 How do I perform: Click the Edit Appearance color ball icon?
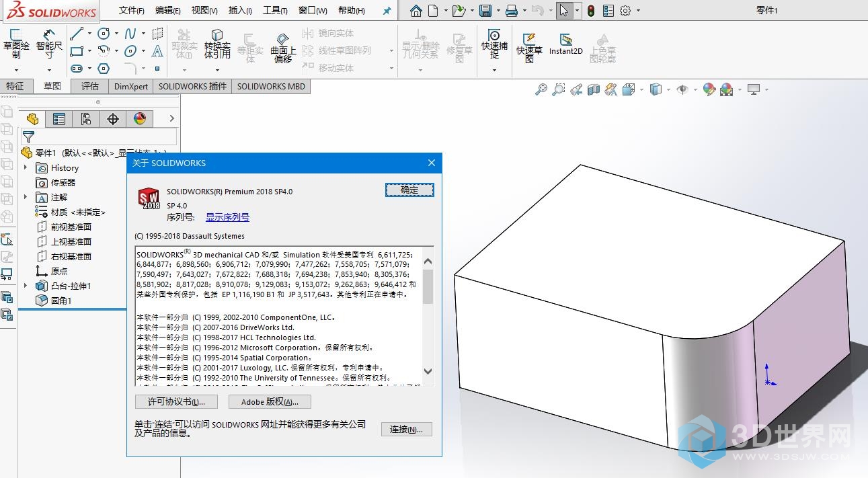(709, 89)
